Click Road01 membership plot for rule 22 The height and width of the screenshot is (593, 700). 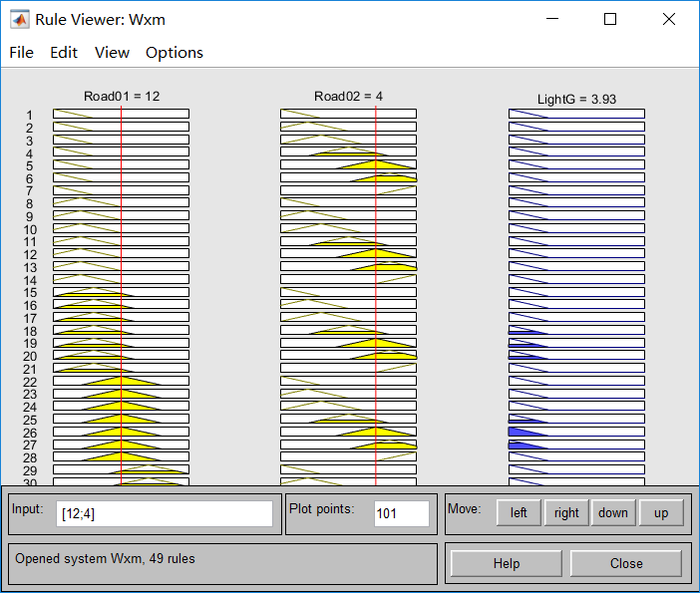pos(121,381)
